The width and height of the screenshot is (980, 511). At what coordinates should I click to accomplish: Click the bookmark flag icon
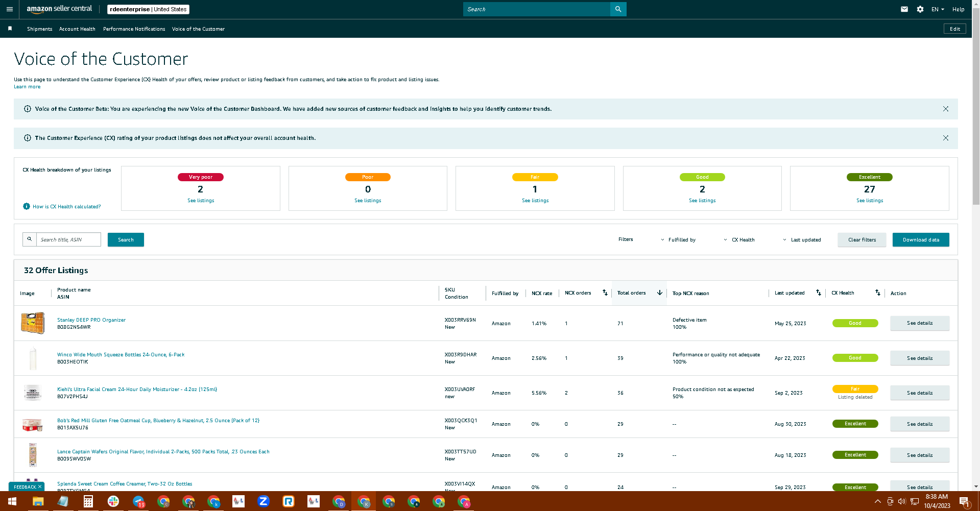click(10, 29)
